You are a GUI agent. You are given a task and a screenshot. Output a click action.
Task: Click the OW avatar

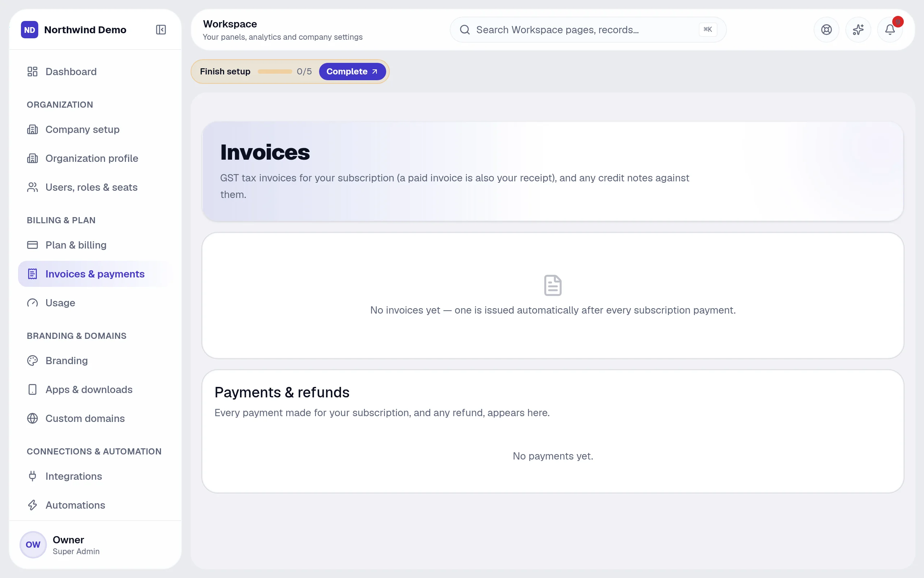[33, 545]
